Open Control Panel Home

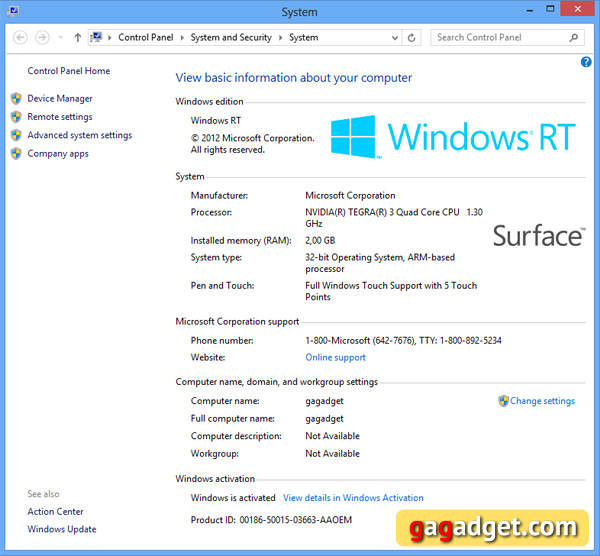(68, 71)
